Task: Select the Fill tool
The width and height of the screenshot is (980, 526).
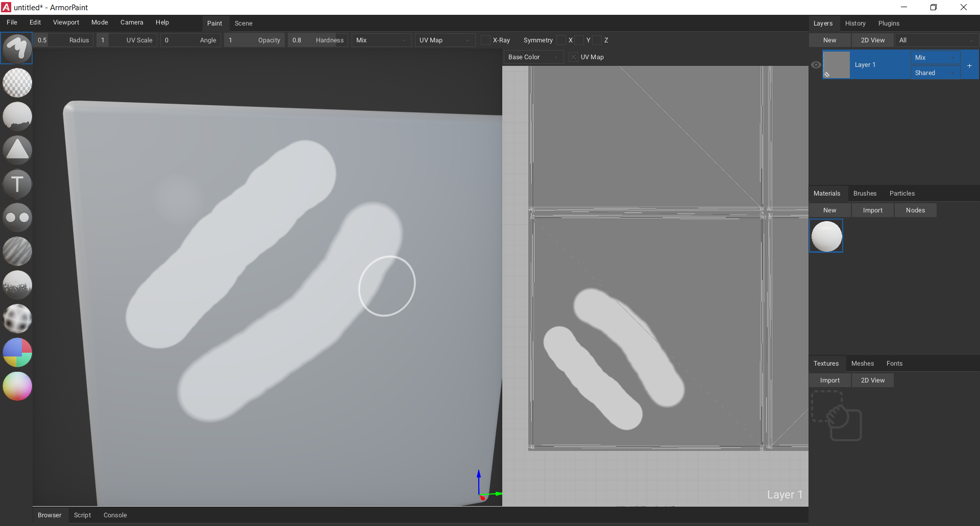Action: tap(17, 116)
